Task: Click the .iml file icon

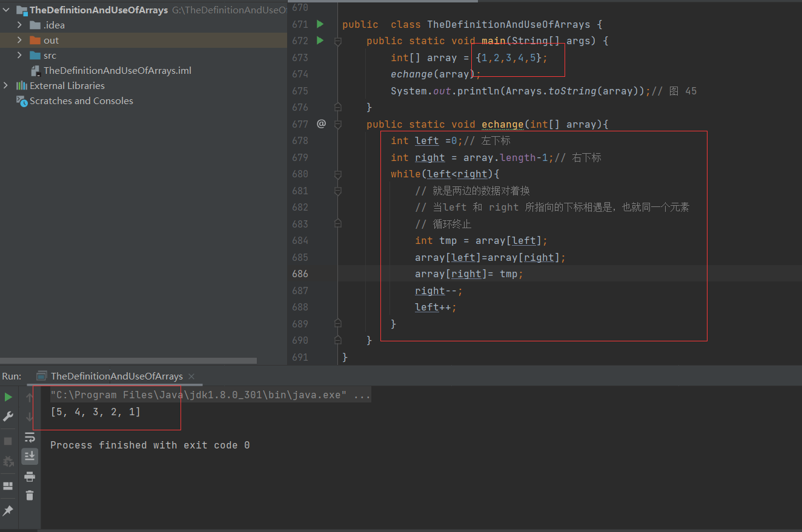Action: click(x=36, y=70)
